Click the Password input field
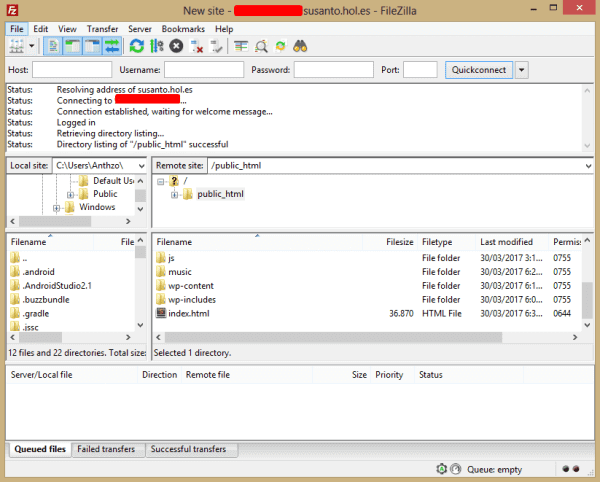600x482 pixels. coord(334,70)
